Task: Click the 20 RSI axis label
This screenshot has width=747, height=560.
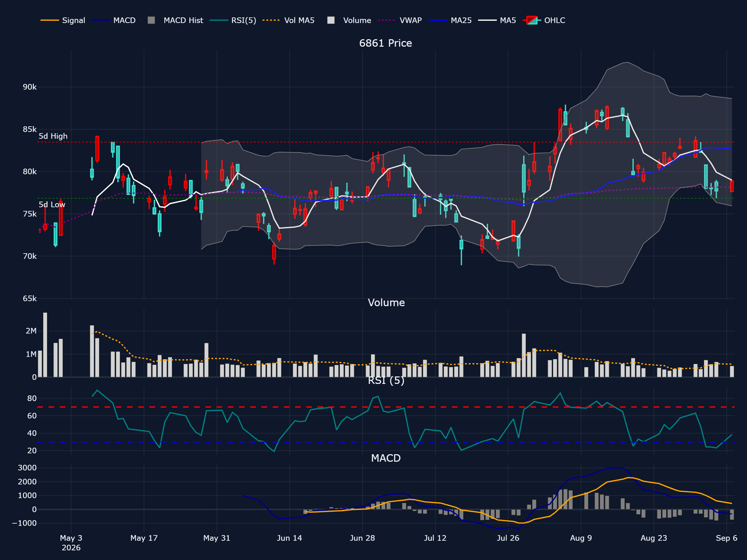Action: 32,450
